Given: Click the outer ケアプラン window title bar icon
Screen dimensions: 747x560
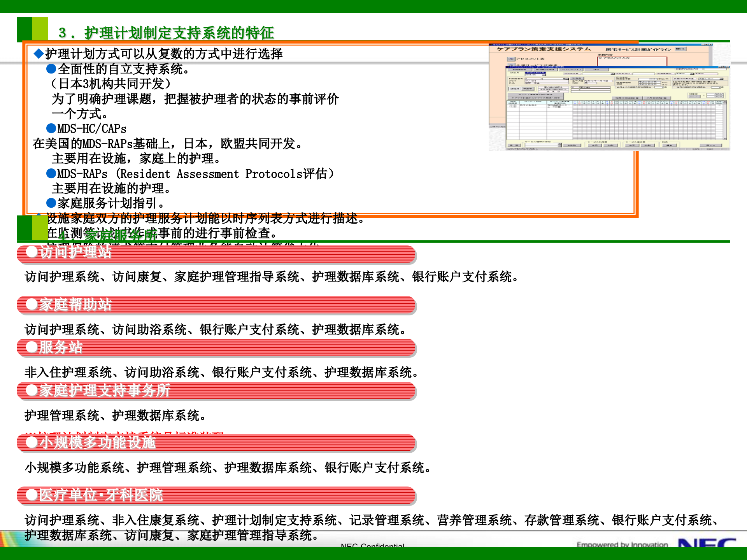Looking at the screenshot, I should (491, 45).
